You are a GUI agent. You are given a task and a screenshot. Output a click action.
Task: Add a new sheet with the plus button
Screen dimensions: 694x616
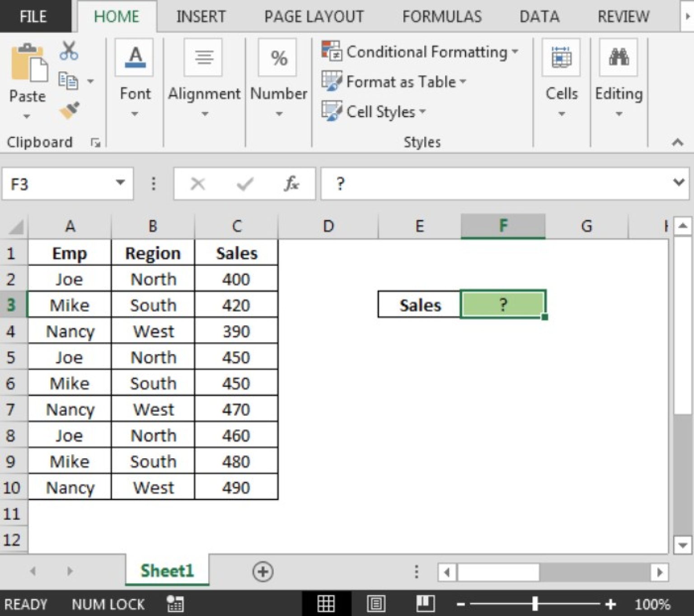click(263, 571)
